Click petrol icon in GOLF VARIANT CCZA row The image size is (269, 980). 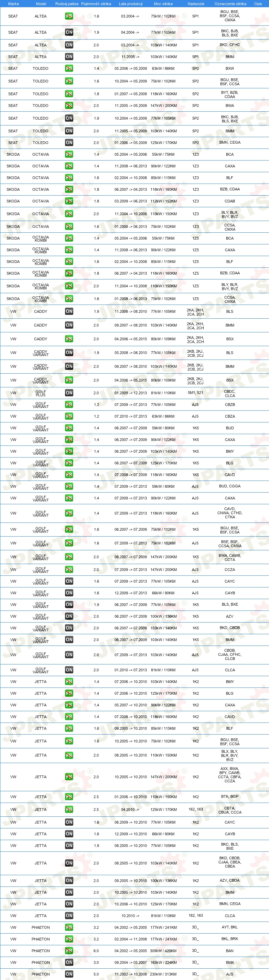[x=69, y=570]
